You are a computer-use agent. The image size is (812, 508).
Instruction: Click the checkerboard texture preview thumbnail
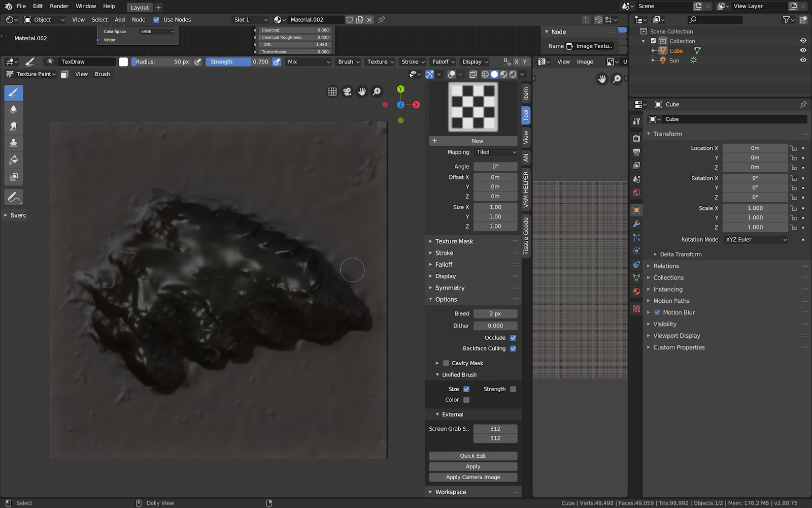[473, 107]
